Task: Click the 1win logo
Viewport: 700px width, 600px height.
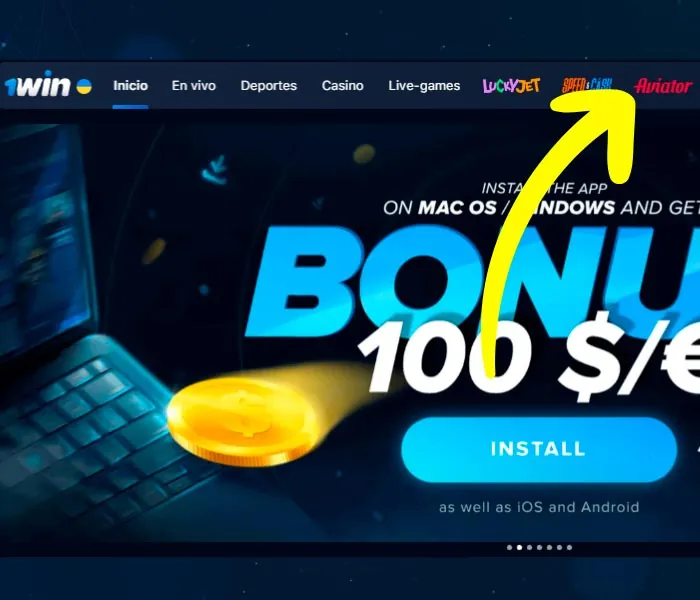Action: [x=38, y=85]
